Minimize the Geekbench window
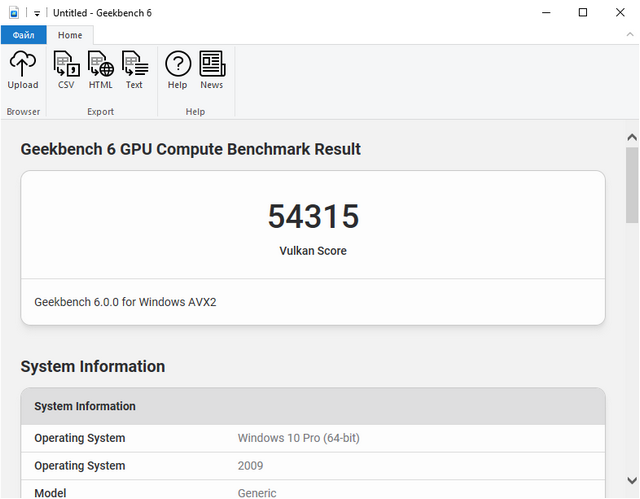 point(546,13)
